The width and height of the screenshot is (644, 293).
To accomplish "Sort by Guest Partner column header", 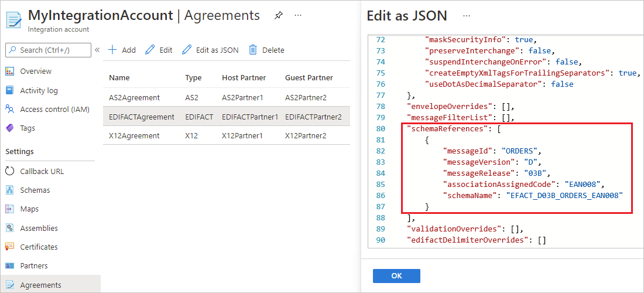I will [309, 78].
